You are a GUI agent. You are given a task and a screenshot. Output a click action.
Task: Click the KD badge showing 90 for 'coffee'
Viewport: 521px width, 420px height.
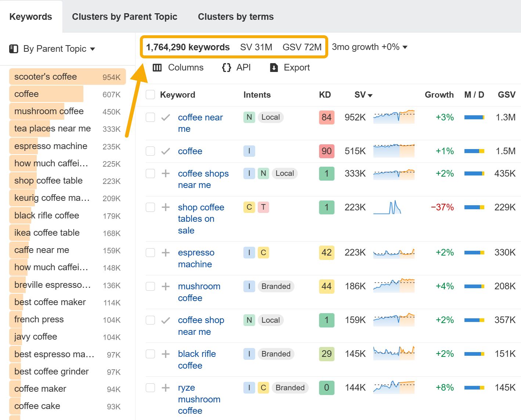tap(326, 151)
